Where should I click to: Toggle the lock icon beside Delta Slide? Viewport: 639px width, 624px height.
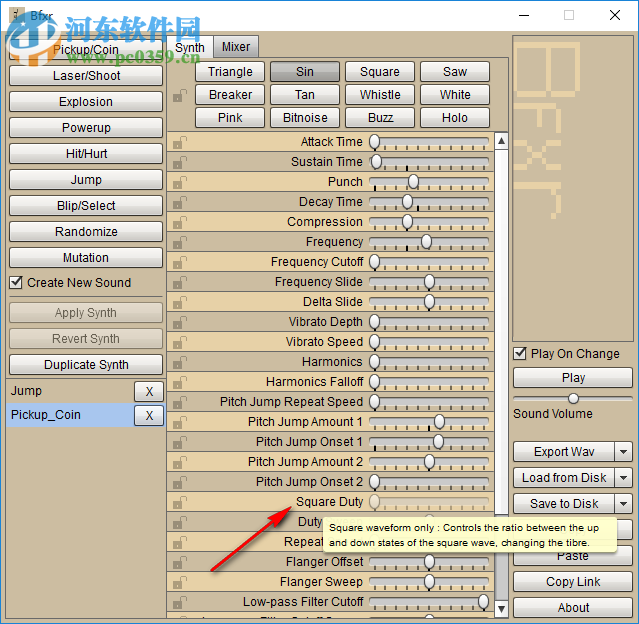point(180,302)
